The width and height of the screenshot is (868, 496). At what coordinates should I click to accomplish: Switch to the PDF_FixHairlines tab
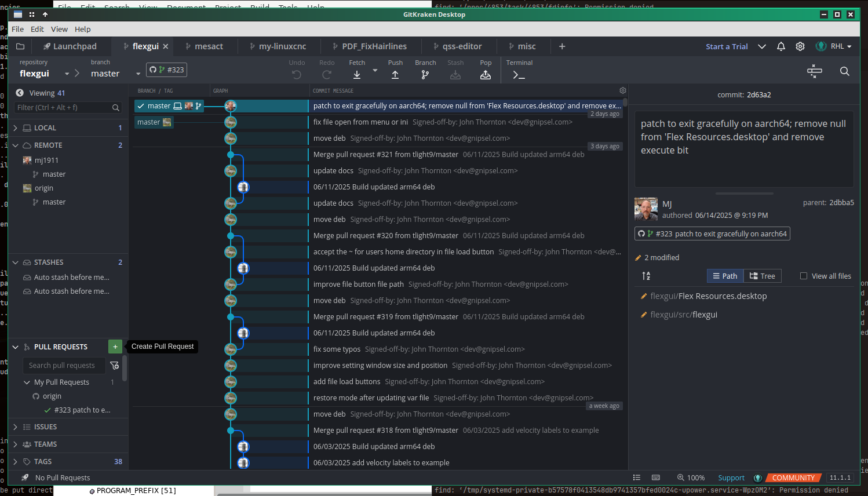tap(370, 46)
